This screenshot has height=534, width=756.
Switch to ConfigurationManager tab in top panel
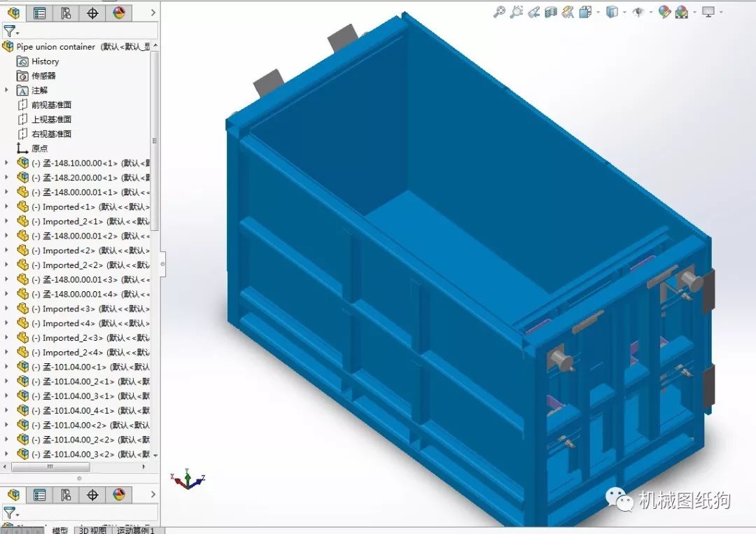(x=66, y=13)
